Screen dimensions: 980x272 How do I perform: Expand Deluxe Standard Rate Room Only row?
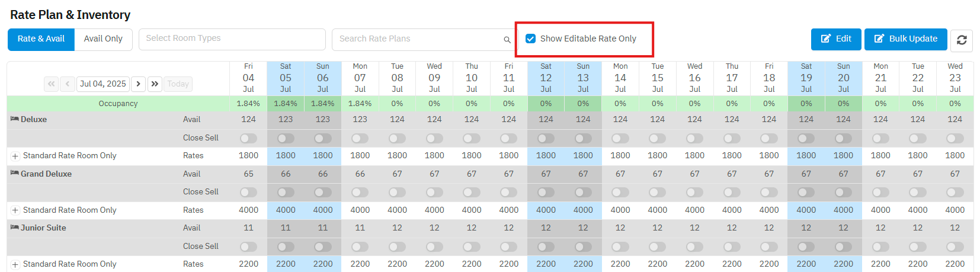point(15,156)
